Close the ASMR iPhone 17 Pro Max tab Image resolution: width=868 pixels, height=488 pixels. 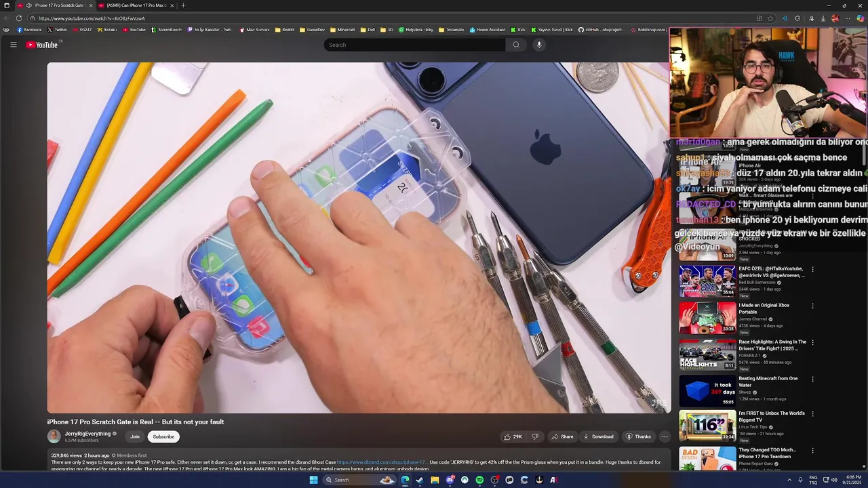(x=172, y=5)
